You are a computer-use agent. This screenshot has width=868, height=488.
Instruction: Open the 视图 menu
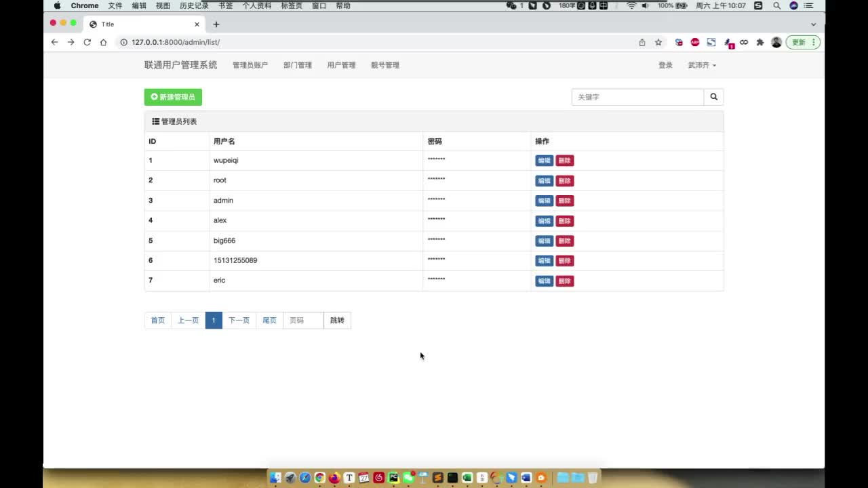coord(163,5)
